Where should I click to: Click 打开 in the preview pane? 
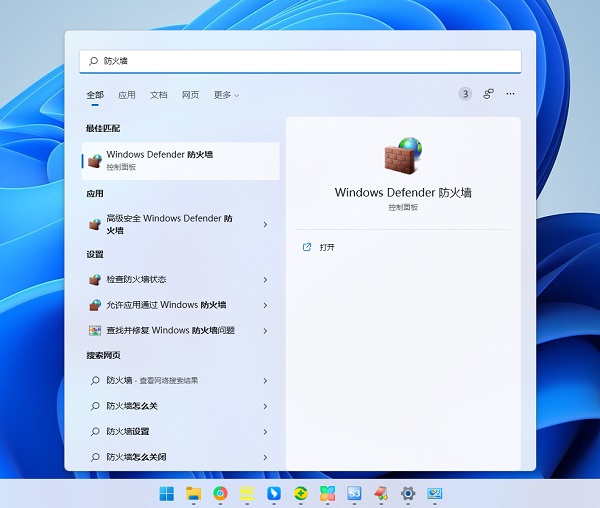click(x=327, y=247)
